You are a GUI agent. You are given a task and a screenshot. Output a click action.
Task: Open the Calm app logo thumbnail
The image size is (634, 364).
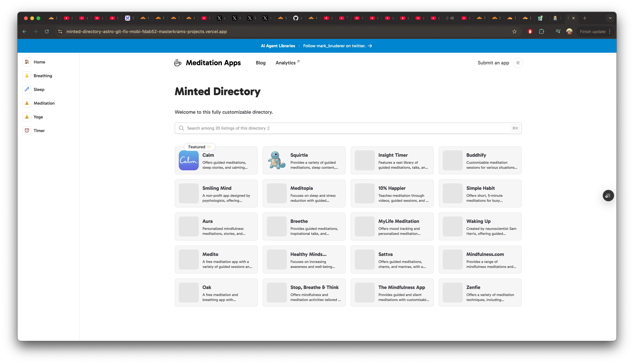pos(189,160)
